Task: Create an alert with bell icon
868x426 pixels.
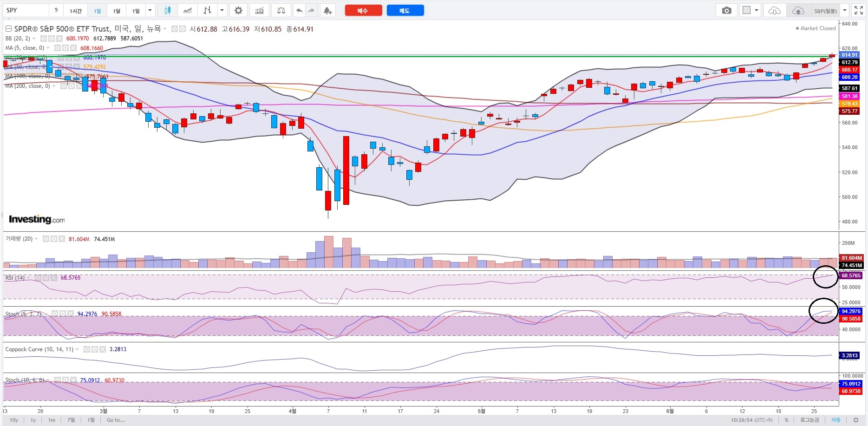Action: 328,10
